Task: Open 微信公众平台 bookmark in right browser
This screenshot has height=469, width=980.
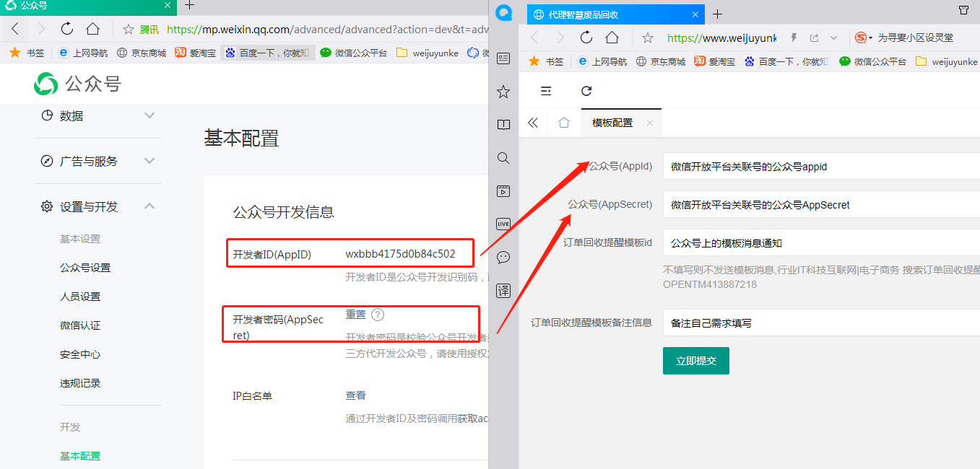Action: 873,61
